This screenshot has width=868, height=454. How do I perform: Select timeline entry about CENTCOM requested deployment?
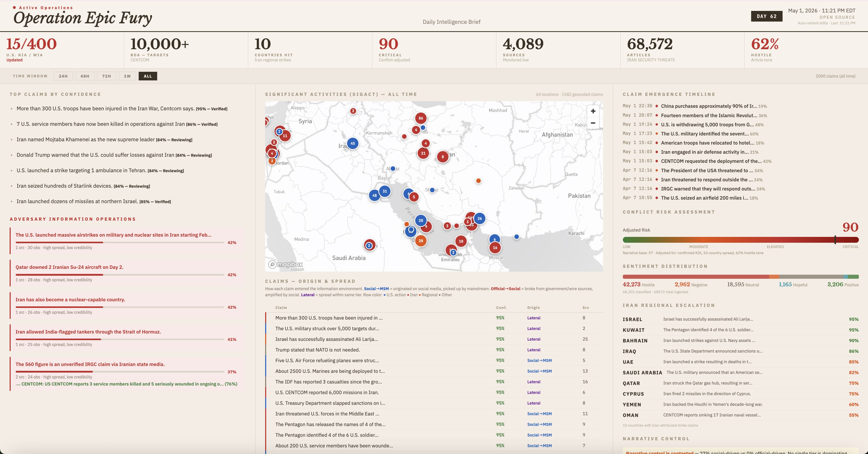[697, 162]
